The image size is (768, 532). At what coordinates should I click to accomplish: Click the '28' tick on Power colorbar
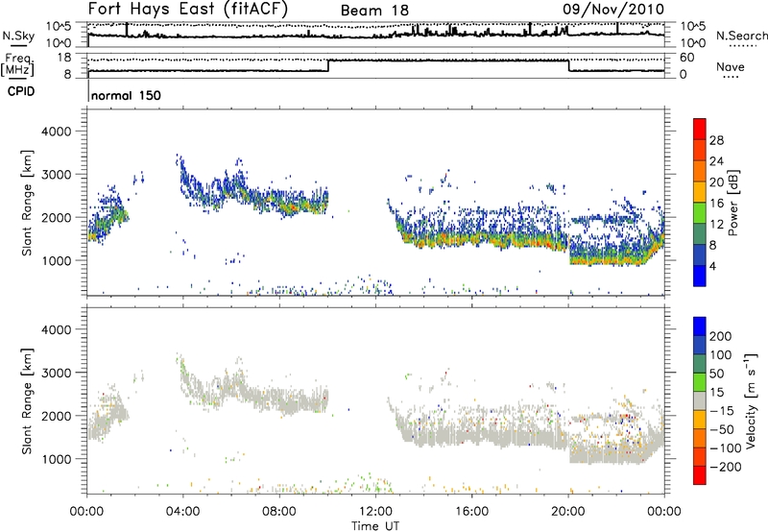[x=716, y=140]
